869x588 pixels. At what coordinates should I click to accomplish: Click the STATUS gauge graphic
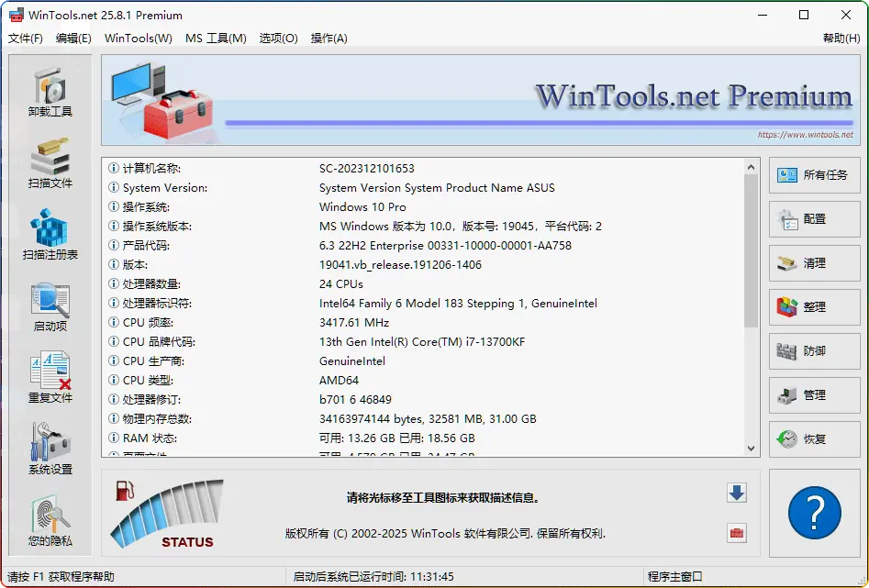click(x=167, y=515)
